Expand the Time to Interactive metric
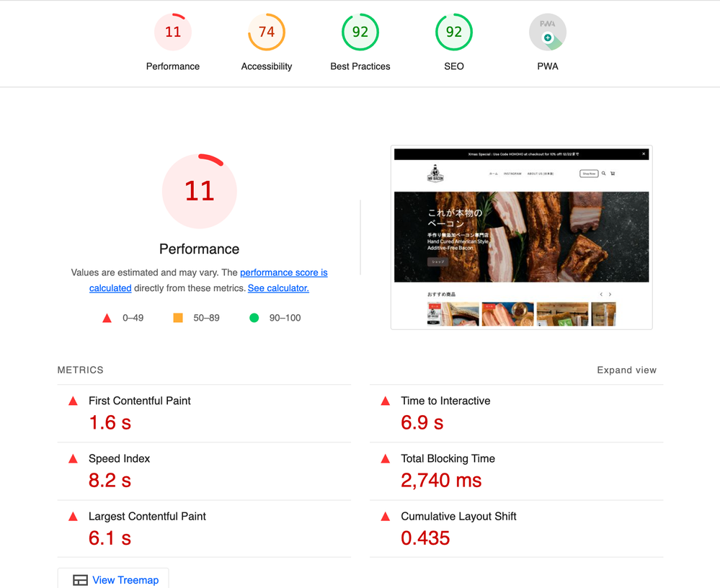 point(445,401)
